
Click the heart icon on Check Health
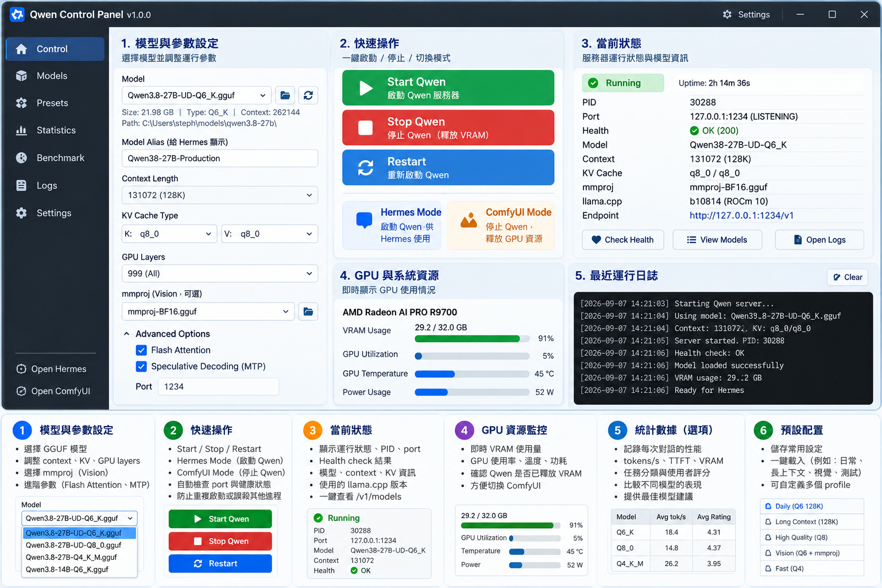(x=596, y=240)
